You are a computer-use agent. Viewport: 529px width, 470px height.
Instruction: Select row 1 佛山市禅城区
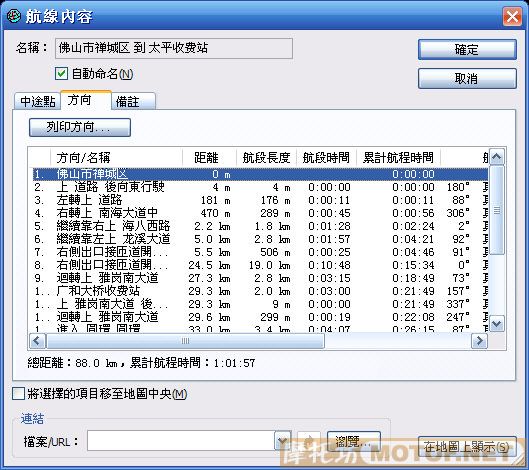[260, 174]
